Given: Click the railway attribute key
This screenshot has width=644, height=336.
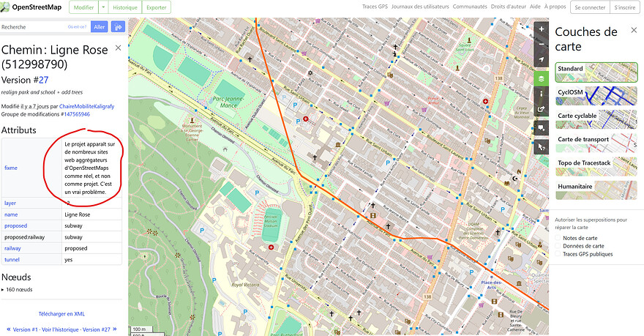Looking at the screenshot, I should [12, 248].
